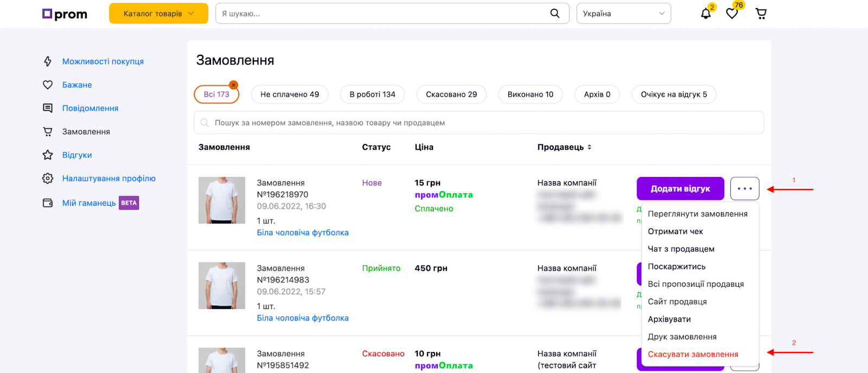This screenshot has height=373, width=868.
Task: Open the notifications bell icon
Action: 706,14
